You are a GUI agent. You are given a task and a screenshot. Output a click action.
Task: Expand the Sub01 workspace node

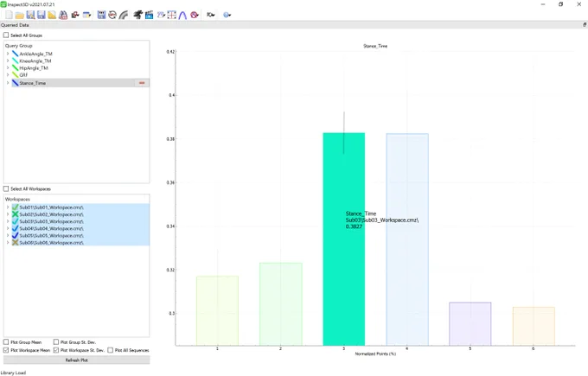[8, 207]
